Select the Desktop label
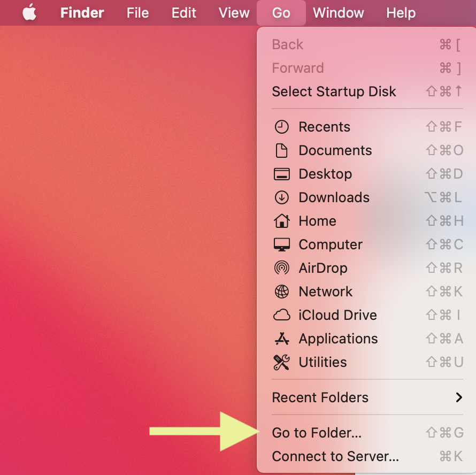Image resolution: width=476 pixels, height=475 pixels. [325, 174]
